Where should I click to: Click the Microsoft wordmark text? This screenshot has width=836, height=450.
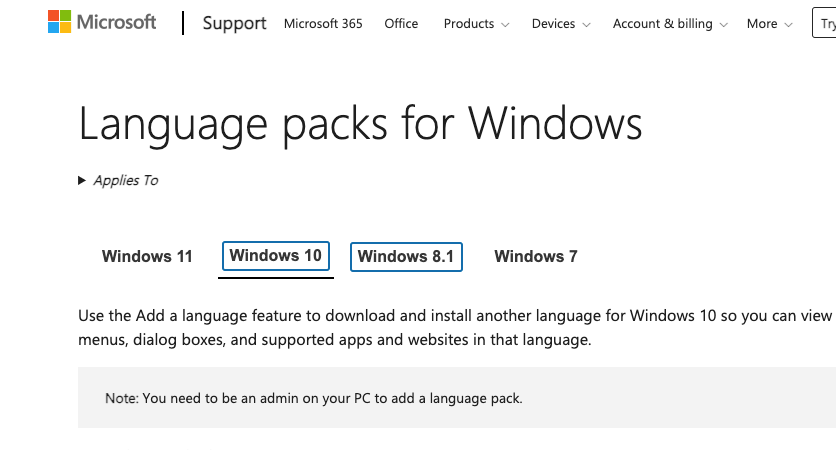point(116,22)
